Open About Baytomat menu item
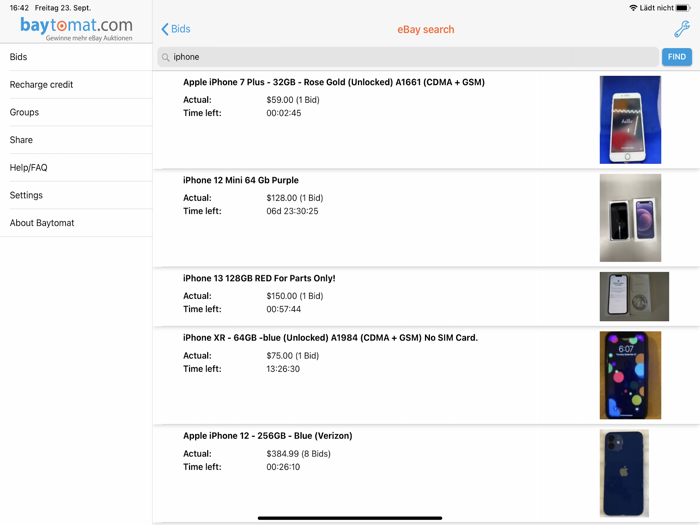This screenshot has height=525, width=700. (76, 223)
